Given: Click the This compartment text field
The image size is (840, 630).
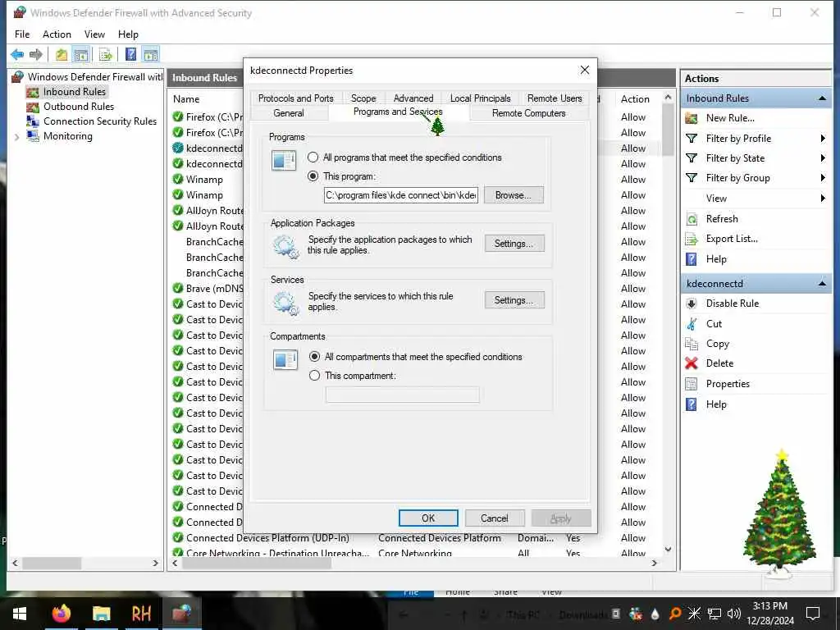Looking at the screenshot, I should click(x=402, y=395).
